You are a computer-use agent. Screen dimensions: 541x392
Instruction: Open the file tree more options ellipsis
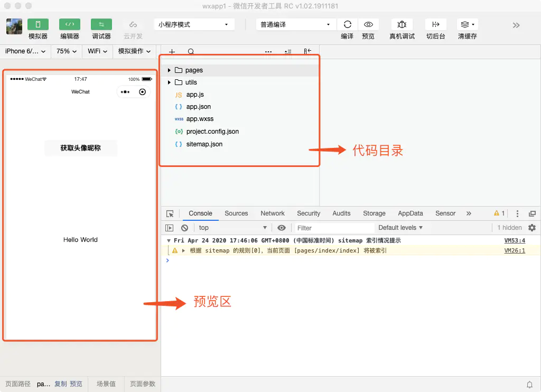coord(268,52)
